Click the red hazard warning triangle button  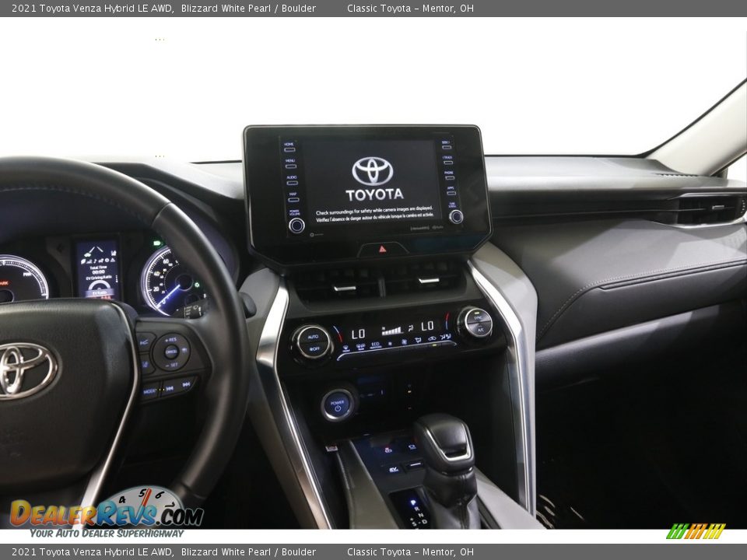pos(383,249)
